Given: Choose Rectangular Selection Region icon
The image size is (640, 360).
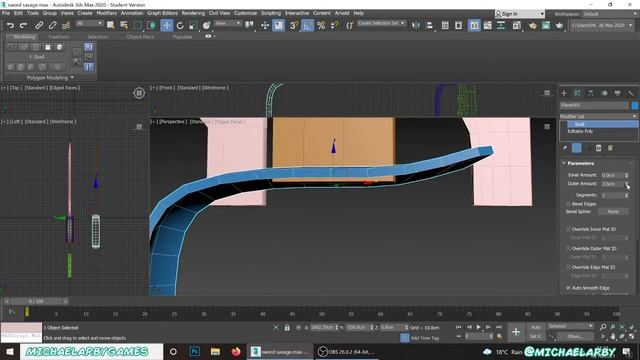Looking at the screenshot, I should (x=138, y=25).
